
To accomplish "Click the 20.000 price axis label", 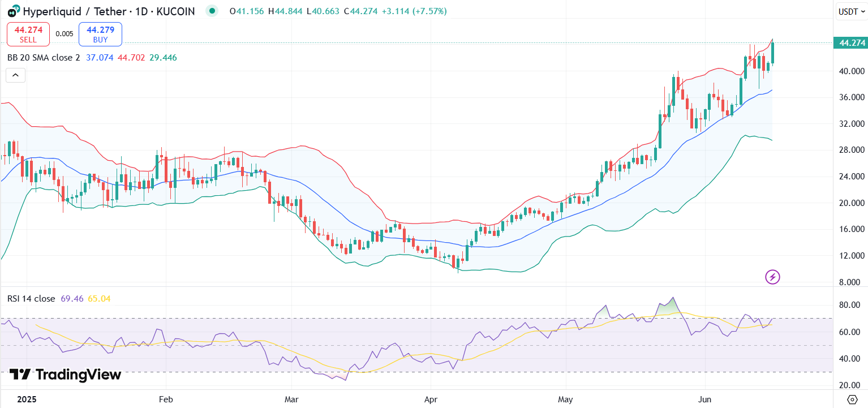I will point(852,203).
